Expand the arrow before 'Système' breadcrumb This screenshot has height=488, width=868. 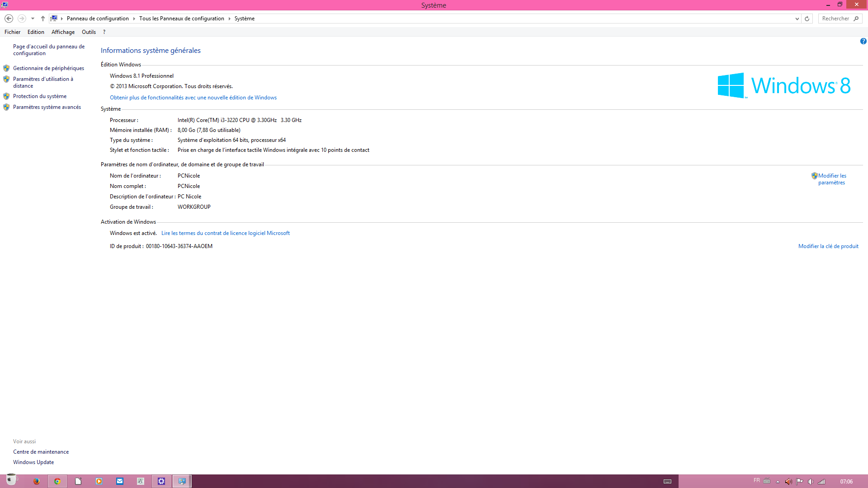[x=229, y=19]
